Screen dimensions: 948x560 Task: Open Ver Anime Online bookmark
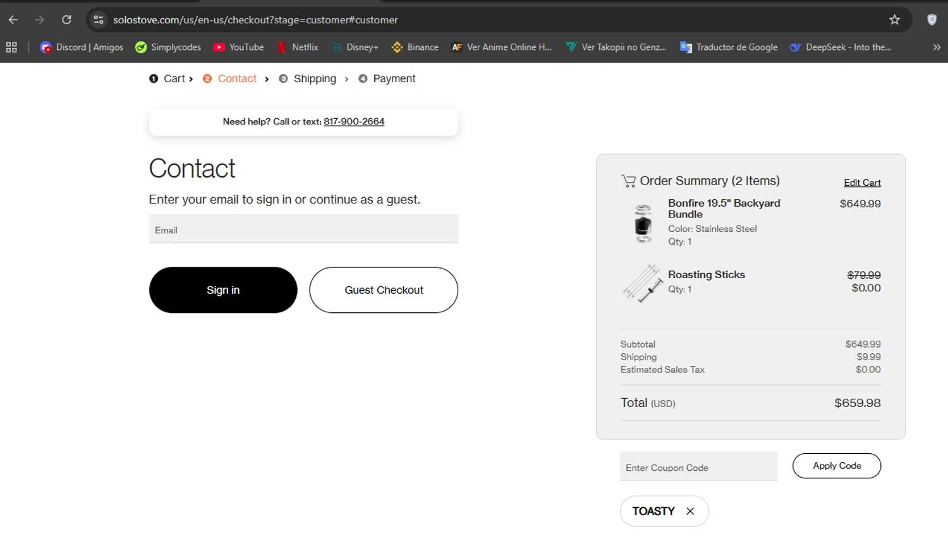[x=501, y=47]
